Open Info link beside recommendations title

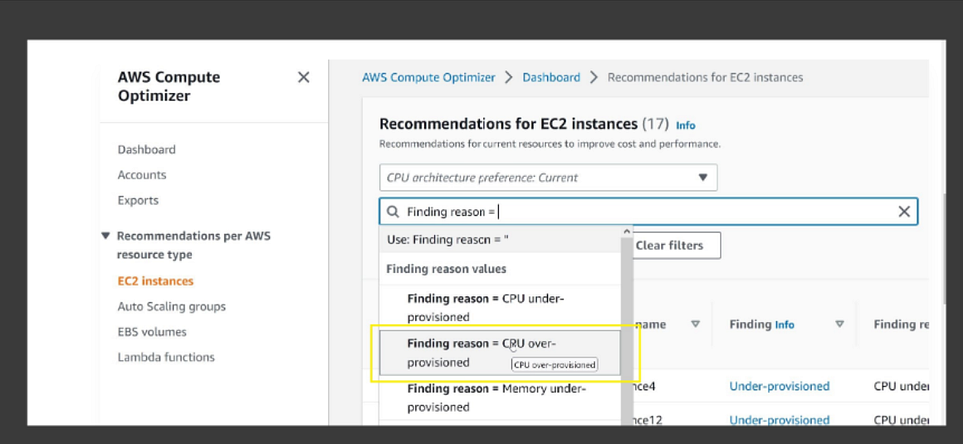point(685,125)
